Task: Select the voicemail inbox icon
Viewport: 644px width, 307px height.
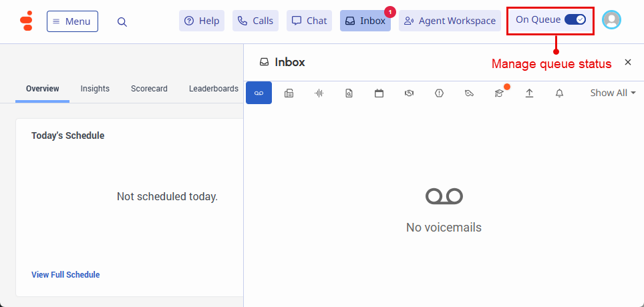Action: click(x=259, y=93)
